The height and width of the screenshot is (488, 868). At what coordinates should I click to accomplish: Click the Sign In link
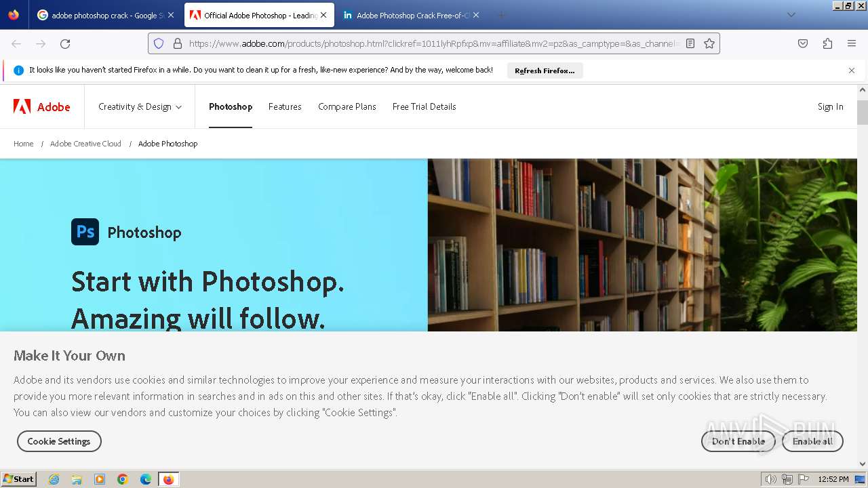(x=831, y=106)
